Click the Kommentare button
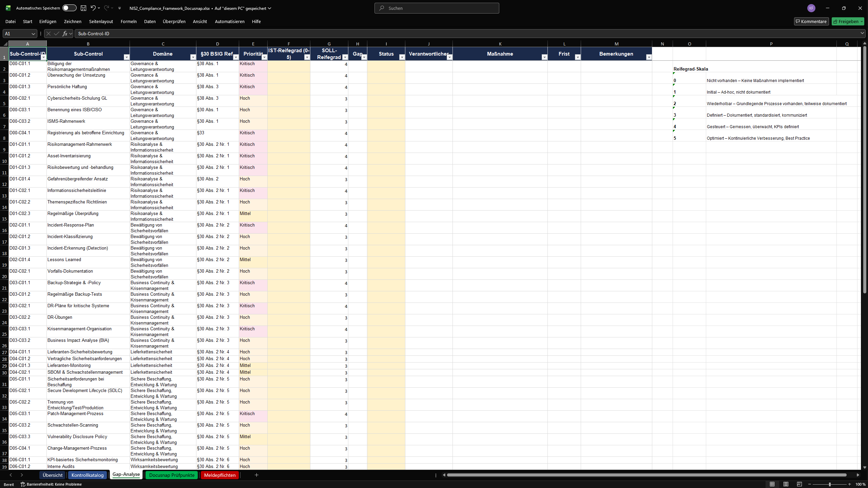Viewport: 868px width, 488px height. tap(811, 21)
